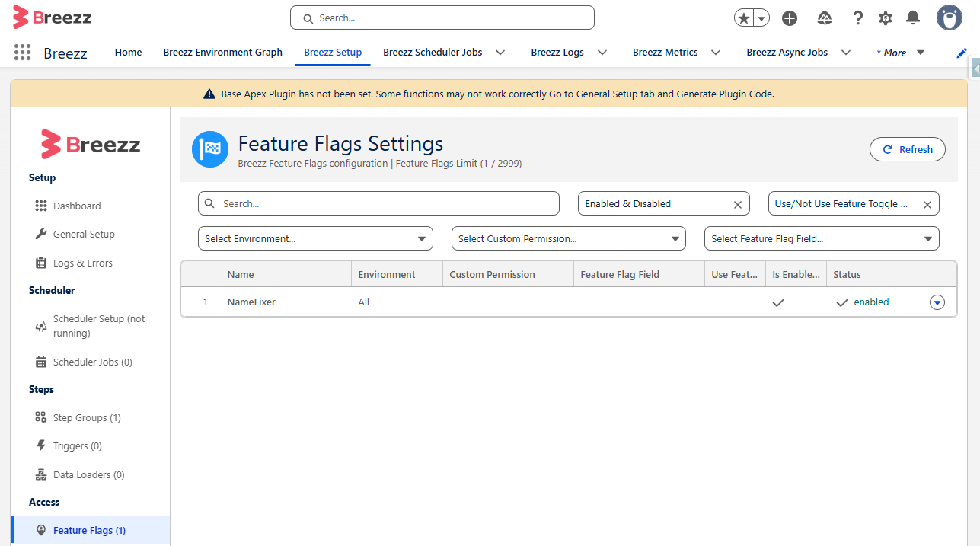
Task: Click the sidebar Breezz logo
Action: (91, 144)
